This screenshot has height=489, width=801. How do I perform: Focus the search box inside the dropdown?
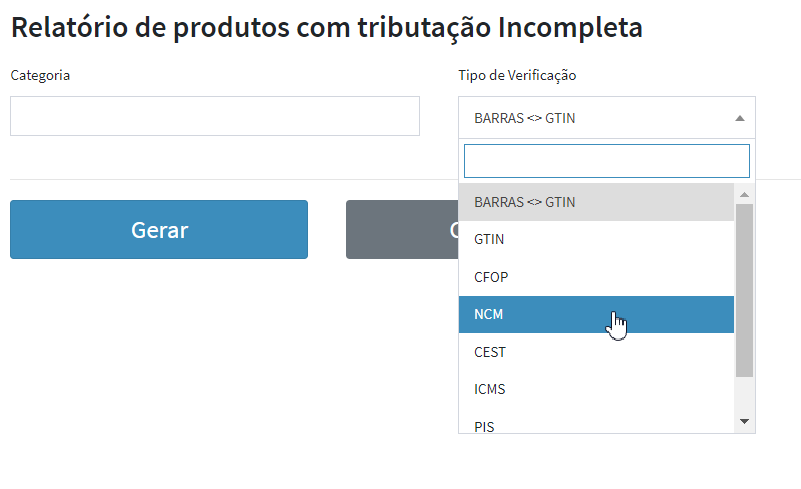coord(606,161)
